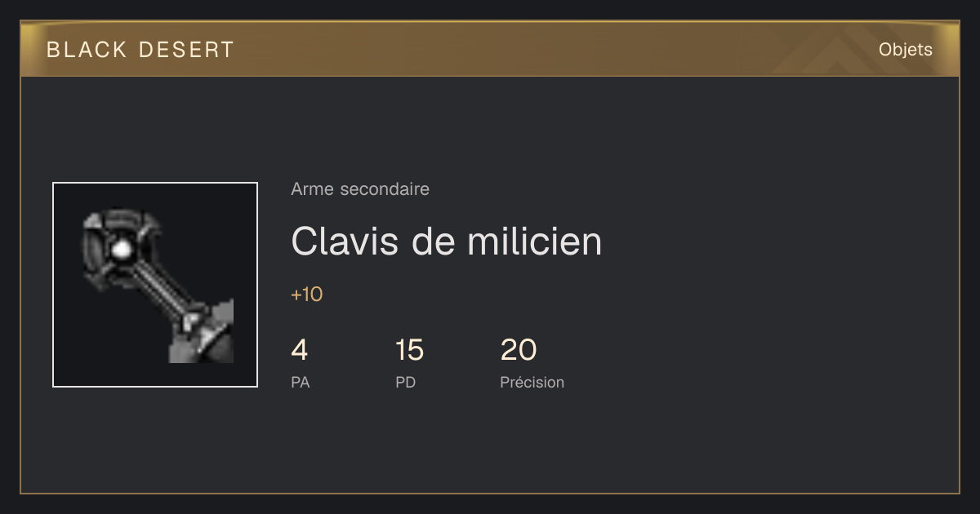Click the Clavis de milicien item icon
Viewport: 980px width, 514px height.
[155, 285]
